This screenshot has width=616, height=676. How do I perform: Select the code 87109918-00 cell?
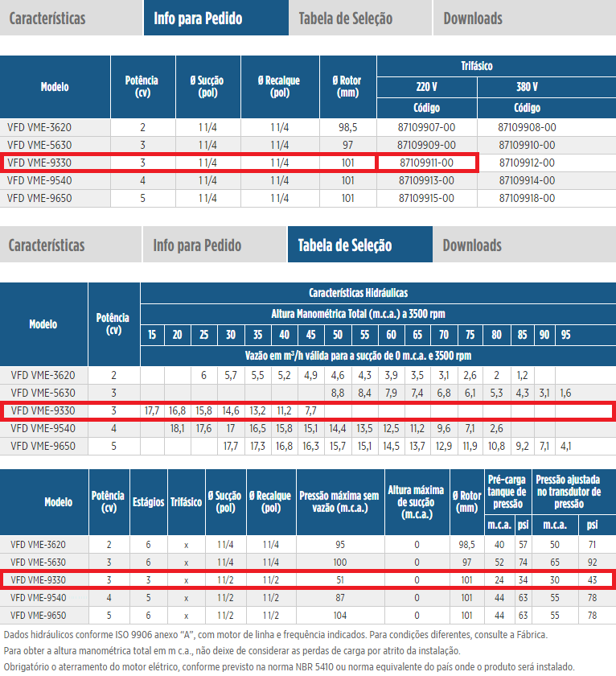(x=527, y=198)
